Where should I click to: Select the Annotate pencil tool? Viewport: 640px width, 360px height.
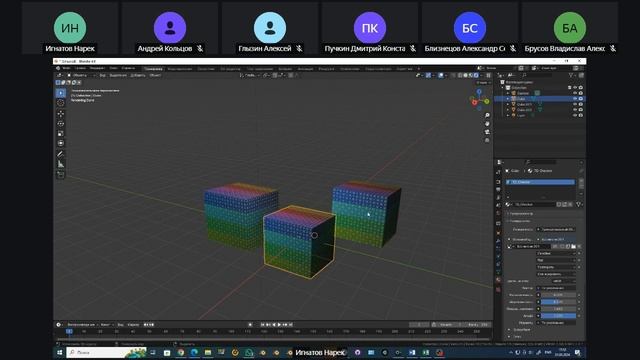tap(61, 154)
